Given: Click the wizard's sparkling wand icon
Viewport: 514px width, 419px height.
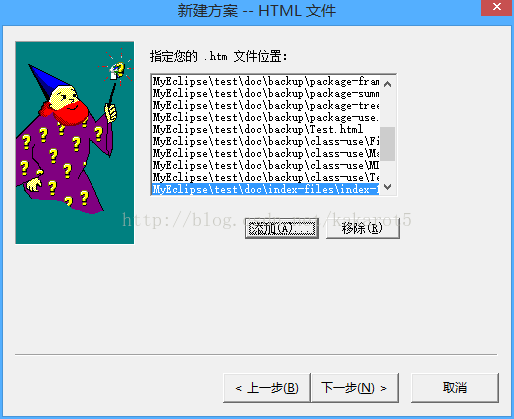Looking at the screenshot, I should tap(117, 70).
